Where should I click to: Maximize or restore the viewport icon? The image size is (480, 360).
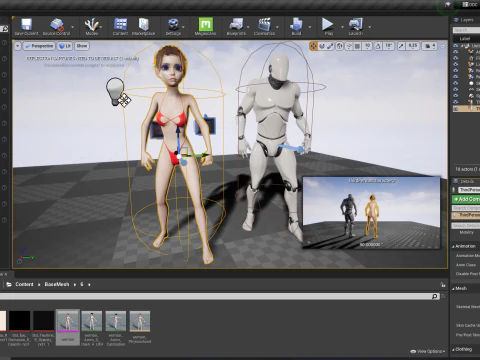pyautogui.click(x=443, y=46)
